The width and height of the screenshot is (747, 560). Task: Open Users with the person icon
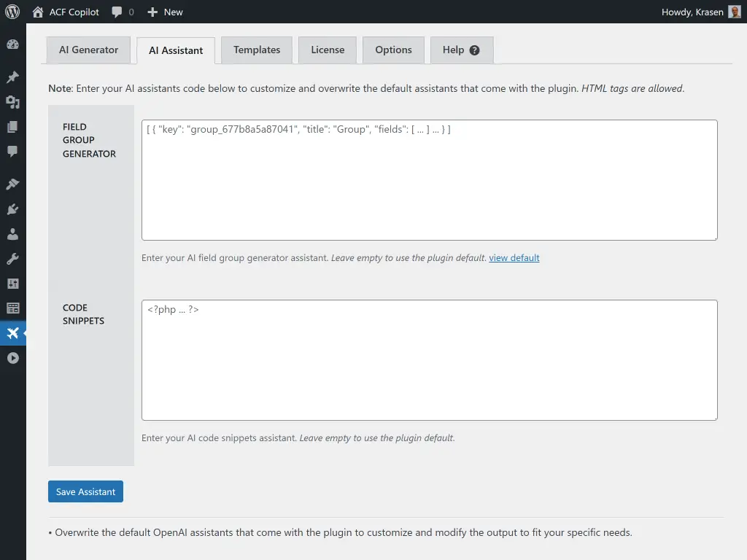coord(12,234)
